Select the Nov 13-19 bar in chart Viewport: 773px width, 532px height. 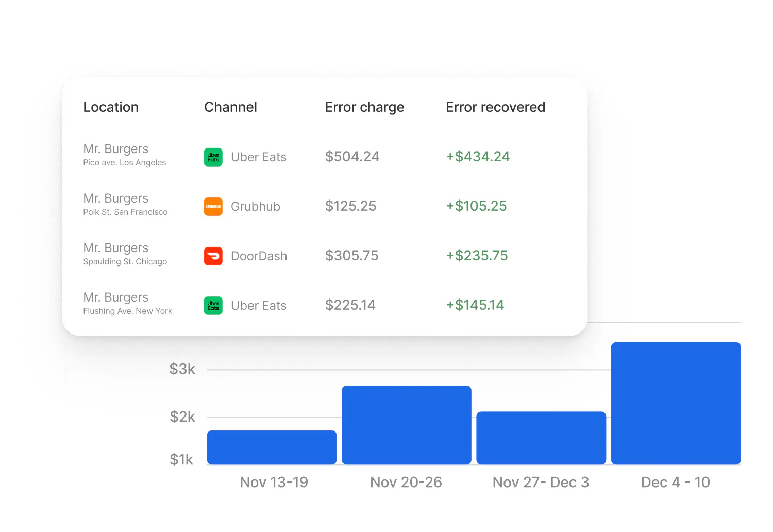tap(272, 447)
